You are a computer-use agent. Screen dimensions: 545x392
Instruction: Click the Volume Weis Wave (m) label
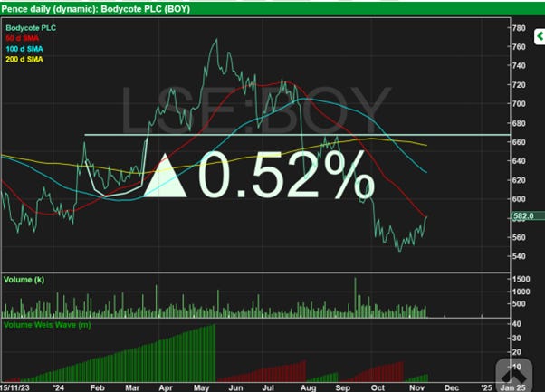(47, 325)
